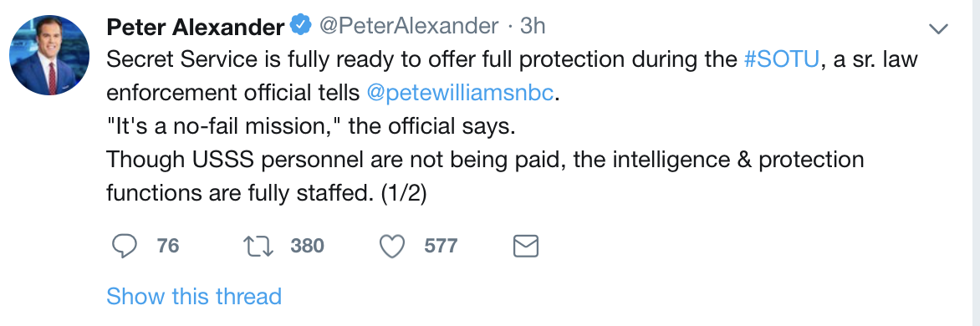Click the 380 retweets count
980x326 pixels.
(x=307, y=246)
